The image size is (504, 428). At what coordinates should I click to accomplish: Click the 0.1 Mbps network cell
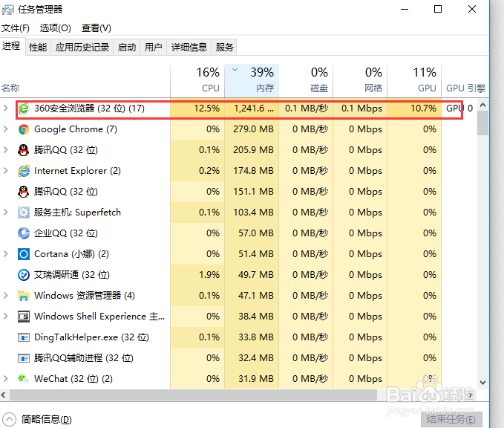pos(360,108)
